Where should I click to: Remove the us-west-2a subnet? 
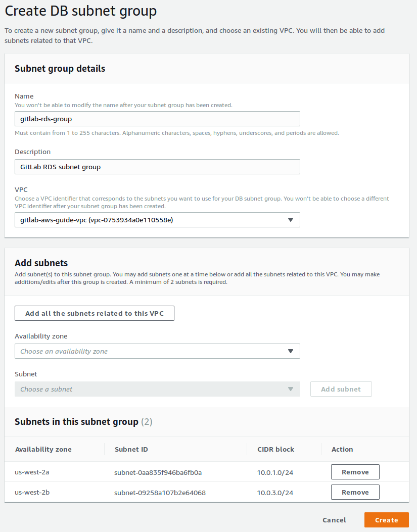tap(355, 471)
